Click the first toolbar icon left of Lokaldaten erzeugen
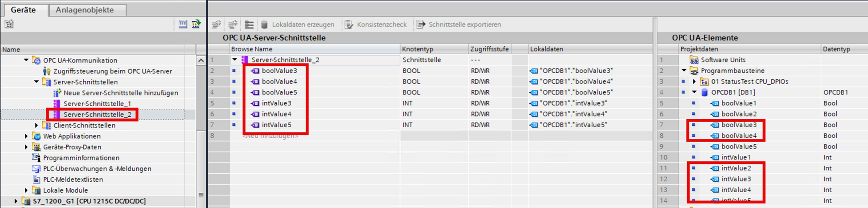868x208 pixels. (217, 24)
